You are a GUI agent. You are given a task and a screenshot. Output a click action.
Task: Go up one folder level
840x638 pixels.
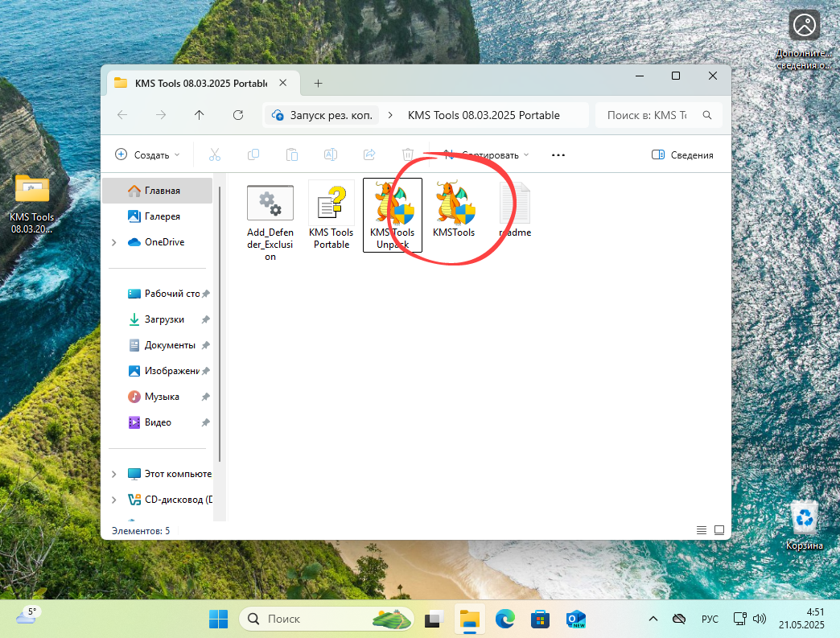(200, 115)
